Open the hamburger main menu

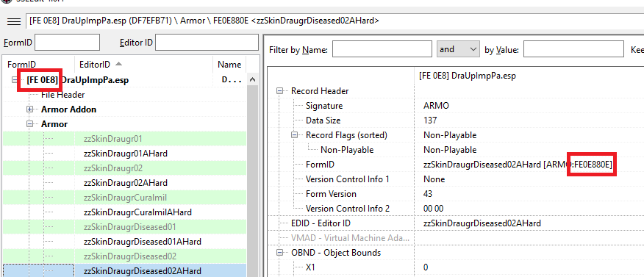[15, 21]
